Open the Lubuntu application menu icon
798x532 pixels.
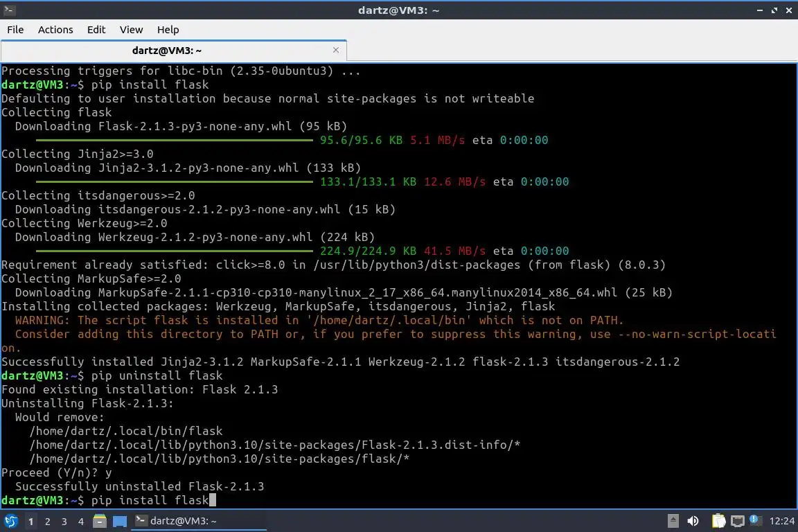(10, 521)
